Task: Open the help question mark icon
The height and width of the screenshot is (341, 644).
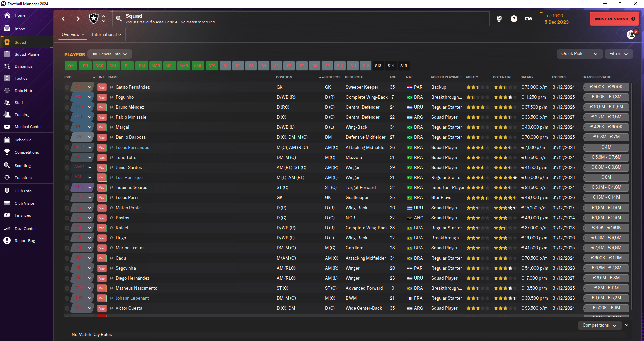Action: tap(514, 19)
